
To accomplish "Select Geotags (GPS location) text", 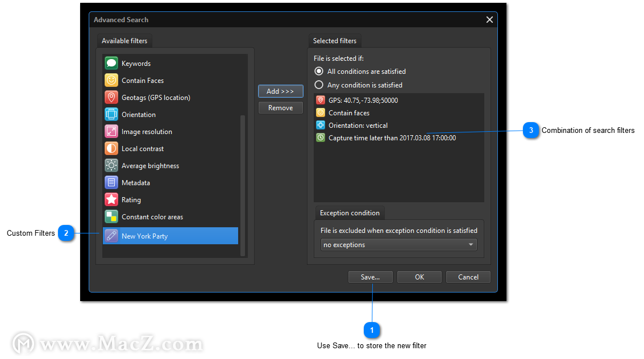I will pos(156,98).
